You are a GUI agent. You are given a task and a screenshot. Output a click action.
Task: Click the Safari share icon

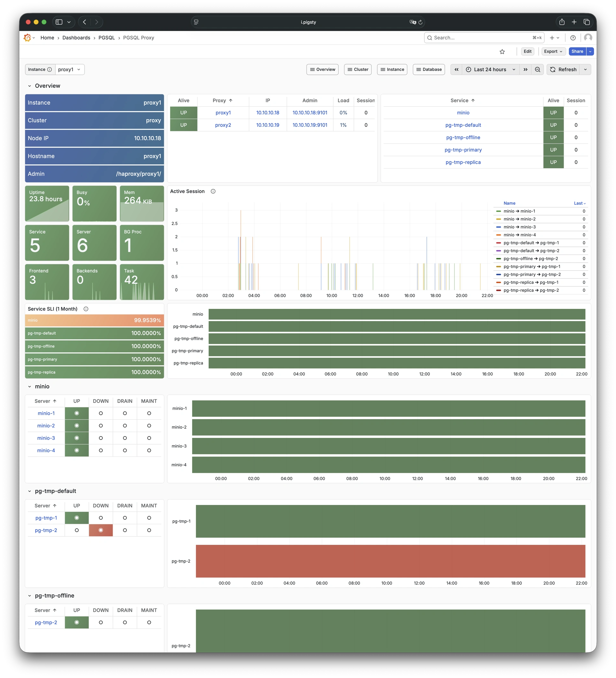(562, 22)
